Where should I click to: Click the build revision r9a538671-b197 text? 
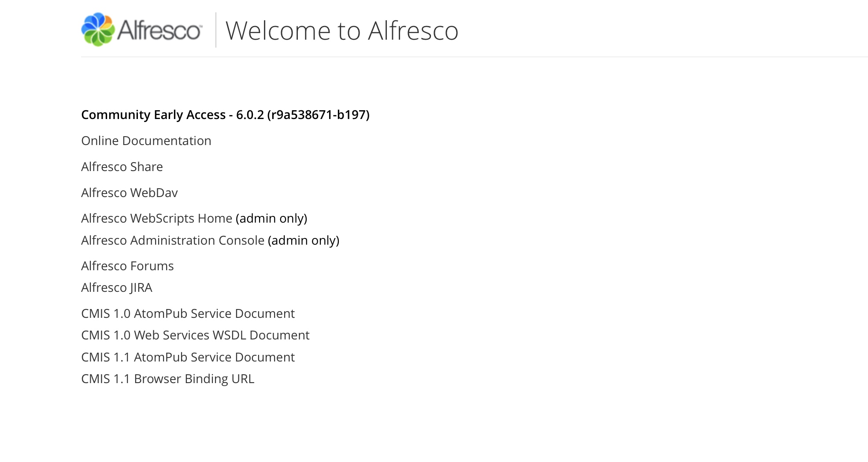(x=318, y=115)
